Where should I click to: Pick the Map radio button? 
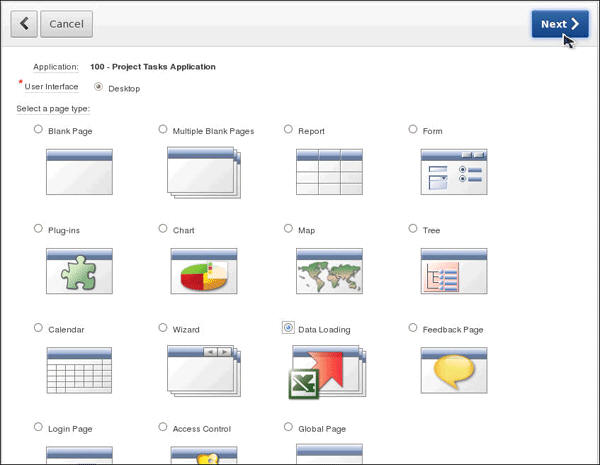288,228
